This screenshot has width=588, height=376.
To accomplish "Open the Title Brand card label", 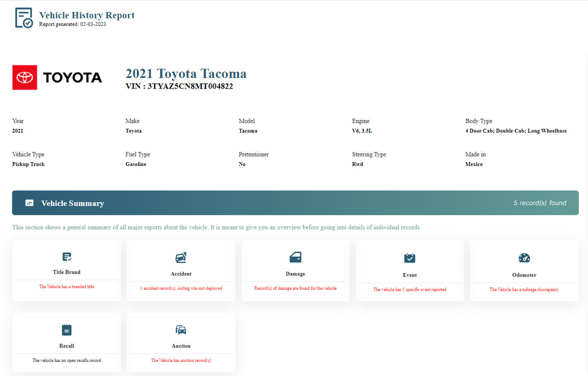I will [67, 272].
